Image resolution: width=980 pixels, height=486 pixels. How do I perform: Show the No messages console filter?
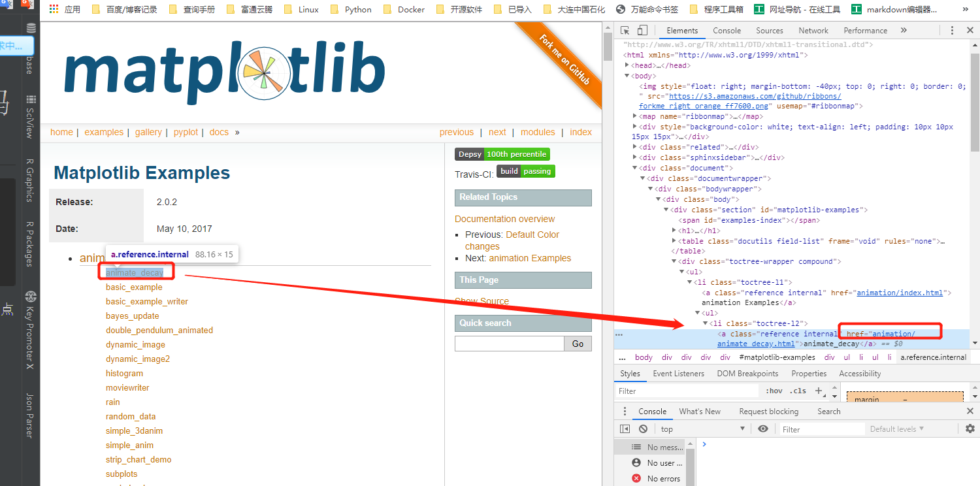[658, 447]
